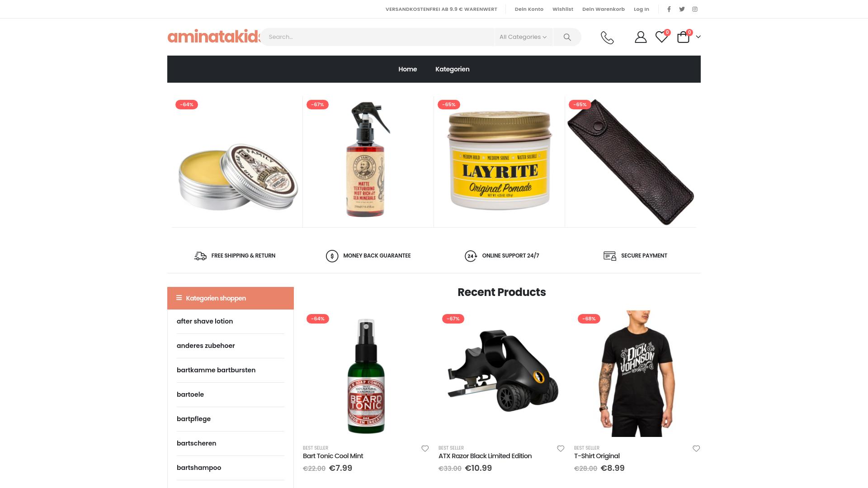Open Kategorien in navigation bar
This screenshot has height=488, width=868.
(x=452, y=69)
